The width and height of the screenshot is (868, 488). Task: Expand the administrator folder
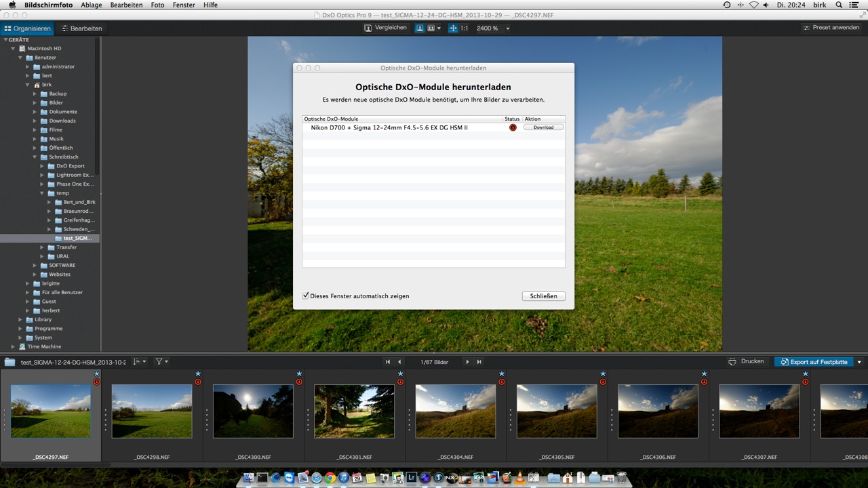28,66
